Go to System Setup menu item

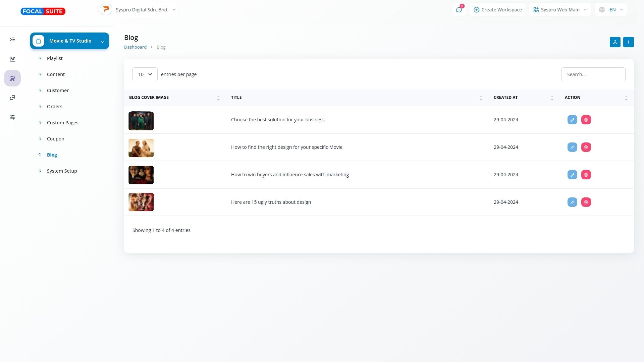[x=62, y=171]
